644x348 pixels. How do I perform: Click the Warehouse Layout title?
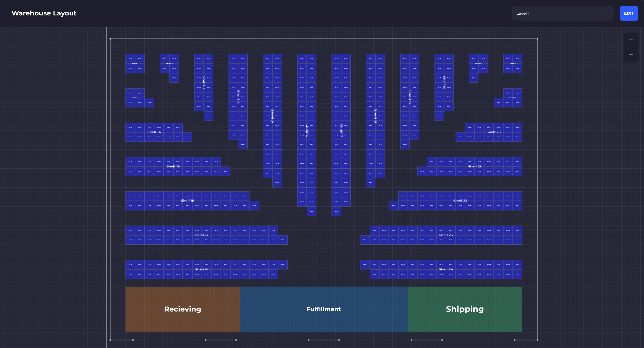[x=44, y=13]
